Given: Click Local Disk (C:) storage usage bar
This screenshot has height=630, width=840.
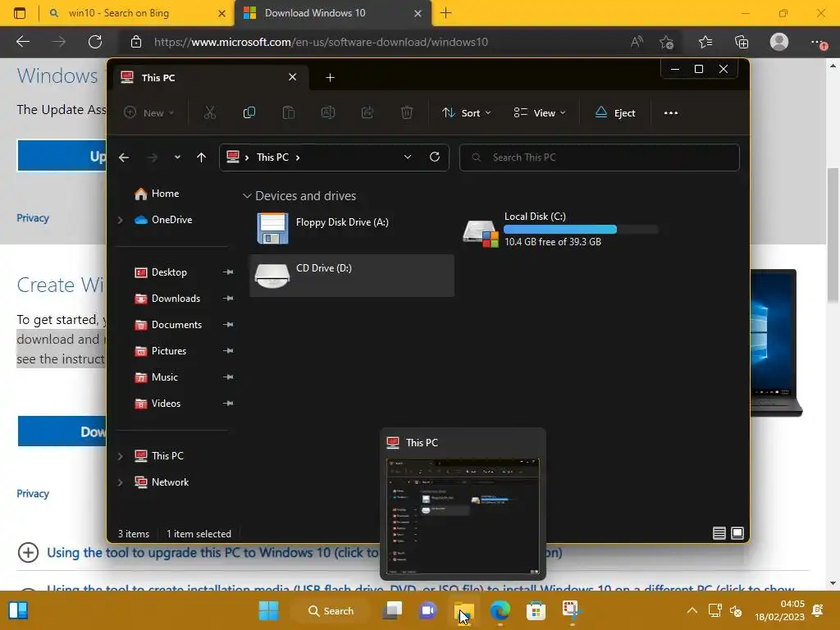Looking at the screenshot, I should click(582, 230).
